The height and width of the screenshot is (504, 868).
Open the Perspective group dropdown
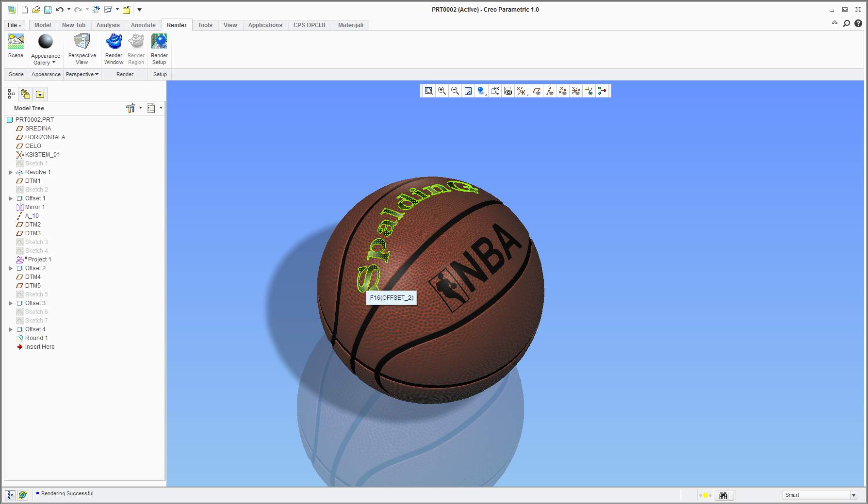click(82, 74)
